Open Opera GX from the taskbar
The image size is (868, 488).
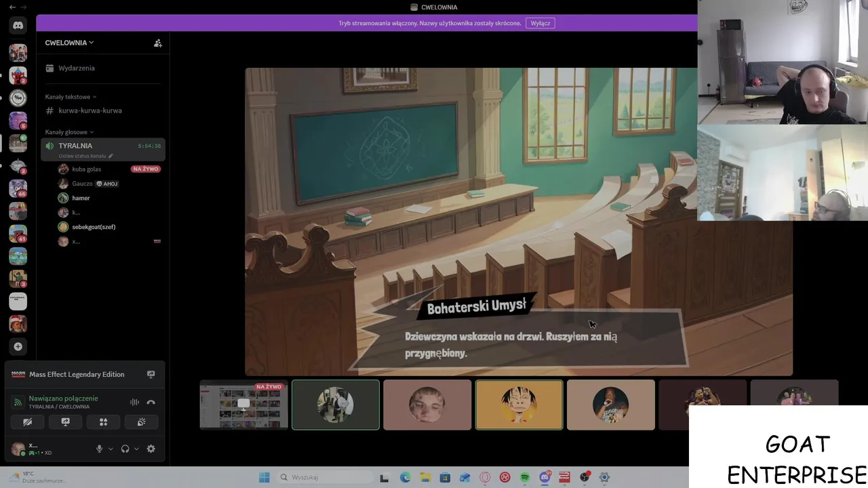(485, 477)
